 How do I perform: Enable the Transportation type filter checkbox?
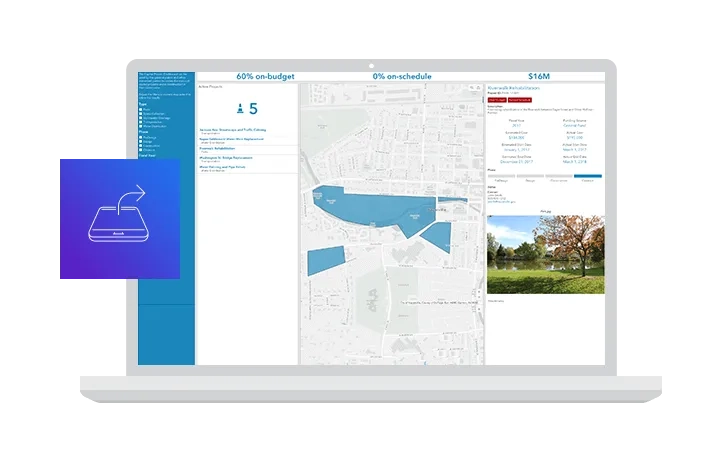pos(142,121)
